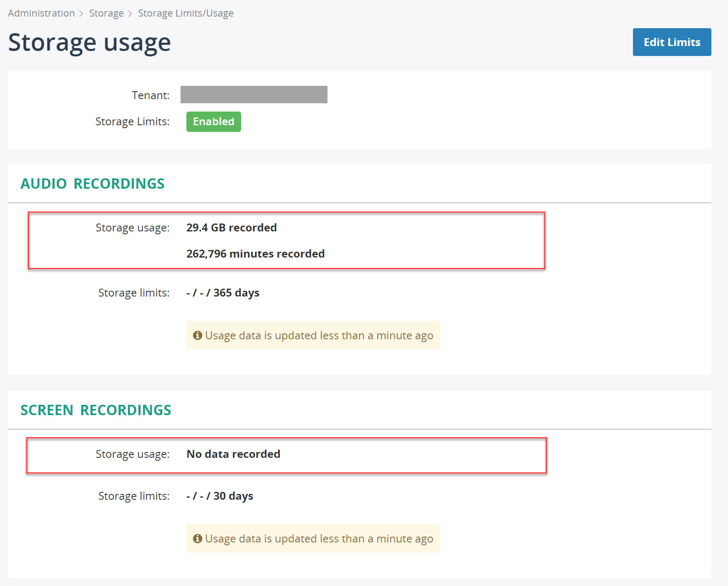The image size is (728, 586).
Task: Click the AUDIO RECORDINGS section heading
Action: (93, 184)
